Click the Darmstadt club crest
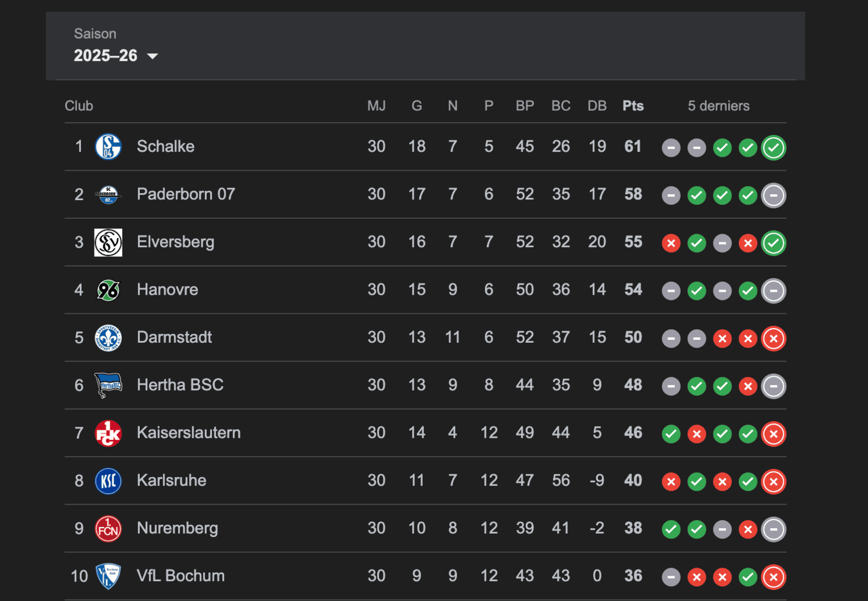The image size is (868, 601). [x=108, y=337]
